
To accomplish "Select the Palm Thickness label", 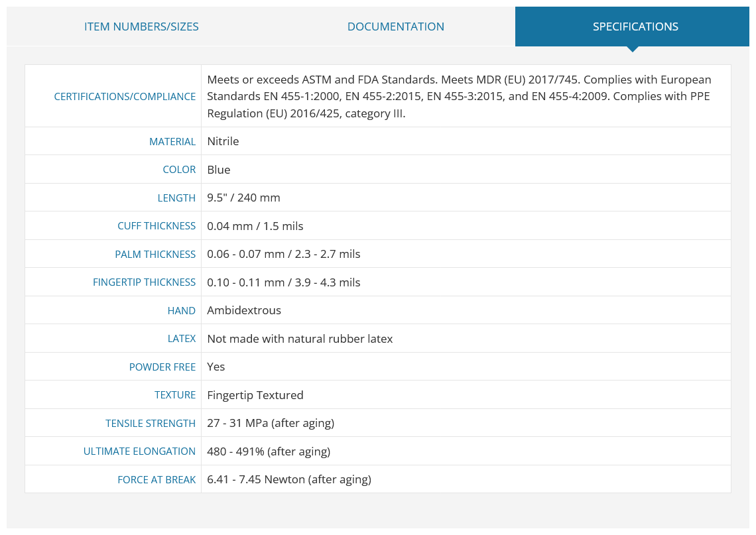I will tap(155, 255).
